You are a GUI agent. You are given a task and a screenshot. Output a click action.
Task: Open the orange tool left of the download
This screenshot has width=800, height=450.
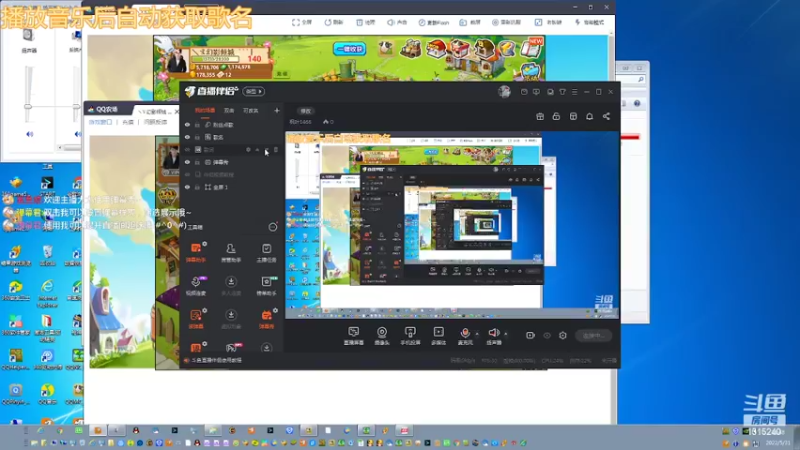(x=196, y=319)
